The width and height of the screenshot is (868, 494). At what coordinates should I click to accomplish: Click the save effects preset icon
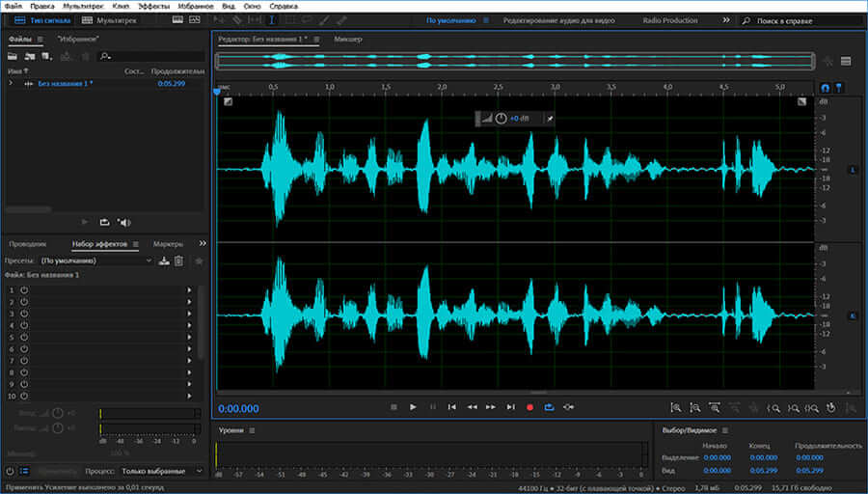(x=164, y=261)
